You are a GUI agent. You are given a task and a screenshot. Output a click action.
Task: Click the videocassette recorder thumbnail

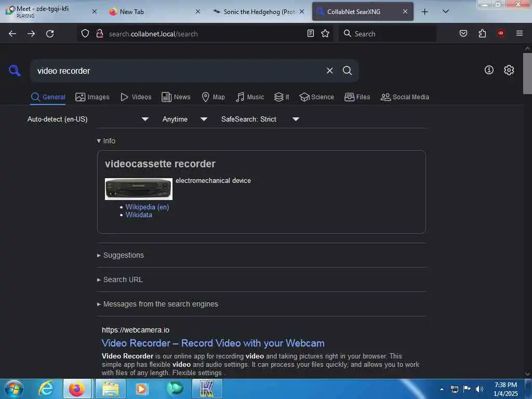[x=138, y=189]
